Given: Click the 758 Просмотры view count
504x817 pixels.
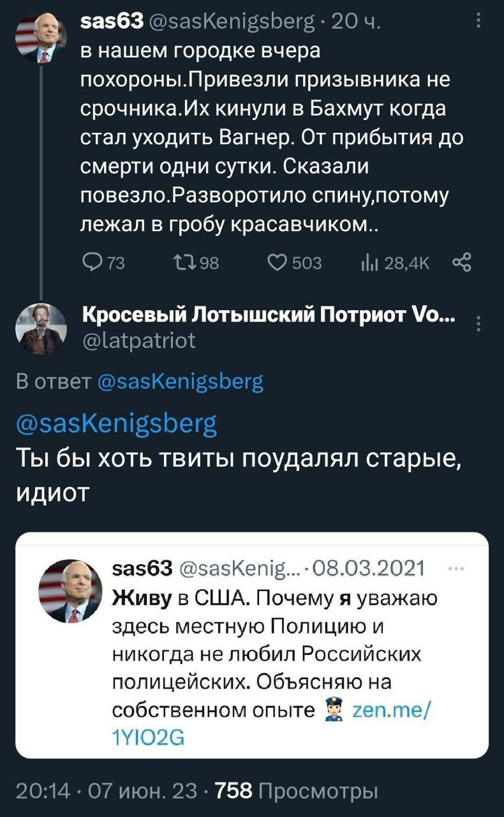Looking at the screenshot, I should click(x=297, y=791).
